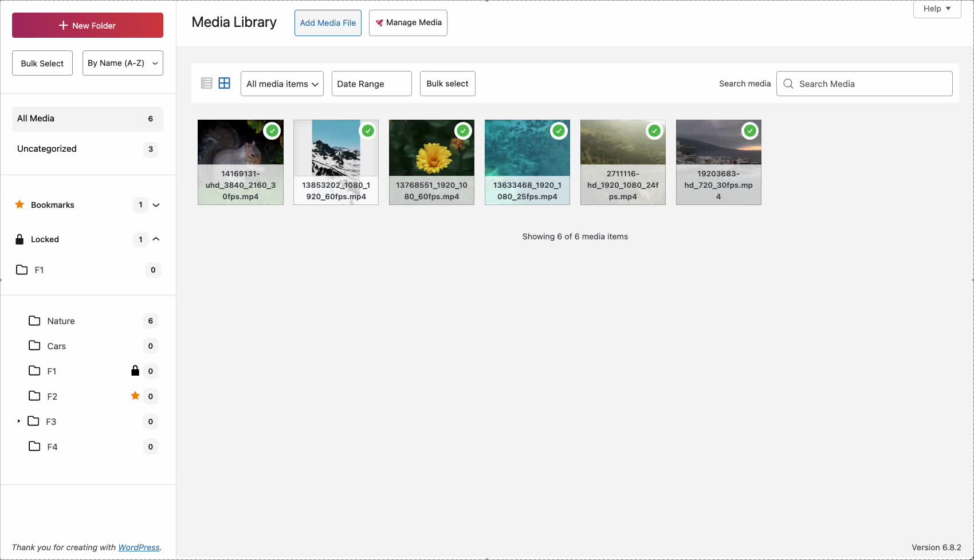
Task: Open the All media items dropdown
Action: tap(281, 84)
